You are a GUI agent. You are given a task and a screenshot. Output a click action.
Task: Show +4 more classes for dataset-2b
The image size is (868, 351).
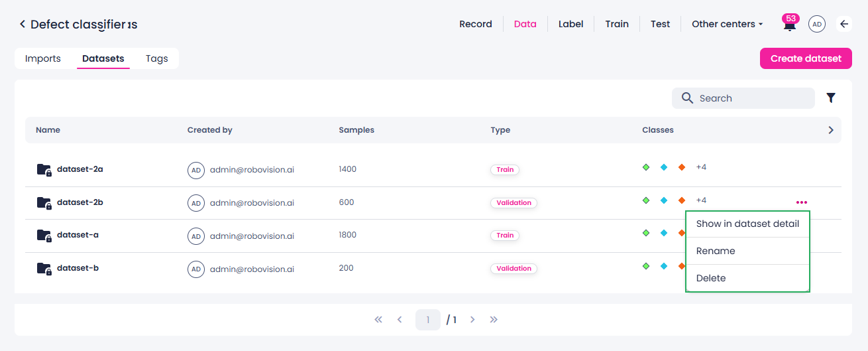(701, 200)
